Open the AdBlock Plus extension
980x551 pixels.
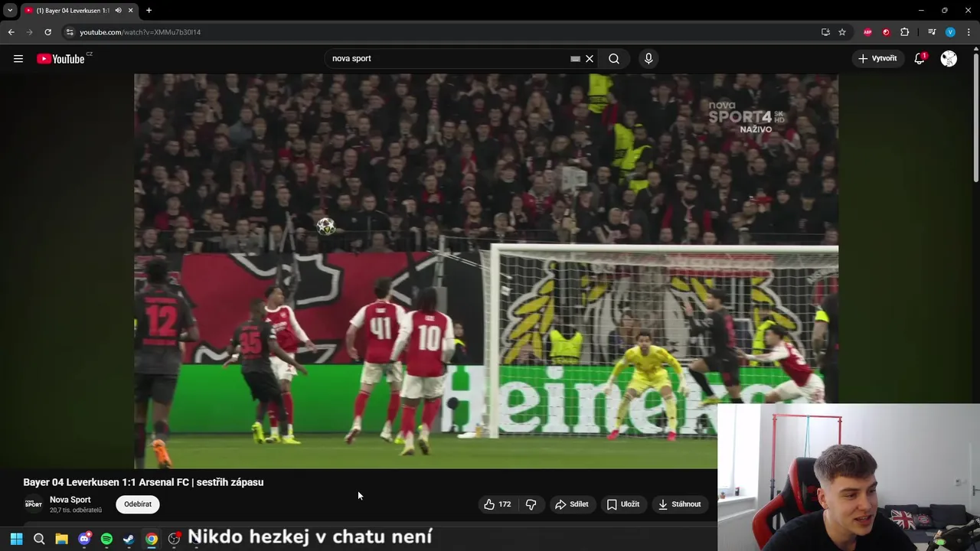867,32
